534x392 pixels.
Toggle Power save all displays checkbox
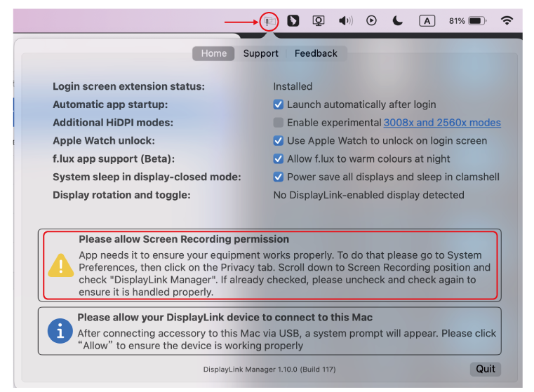pyautogui.click(x=279, y=177)
